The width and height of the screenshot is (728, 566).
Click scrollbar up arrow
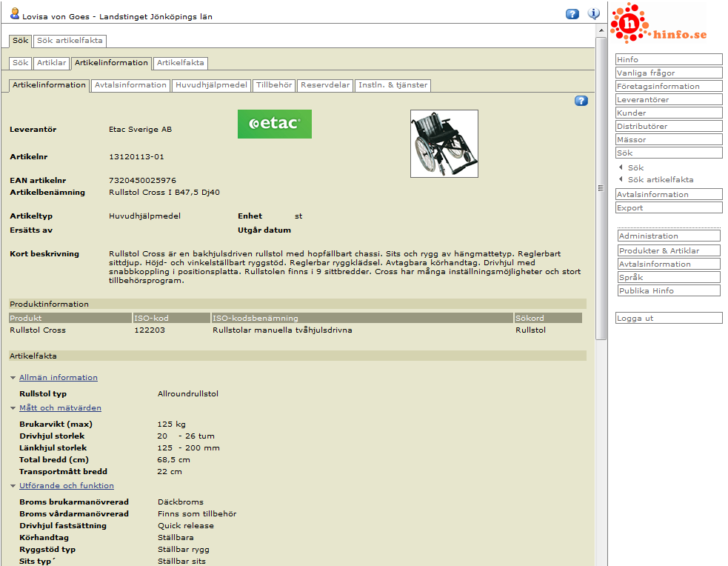601,30
